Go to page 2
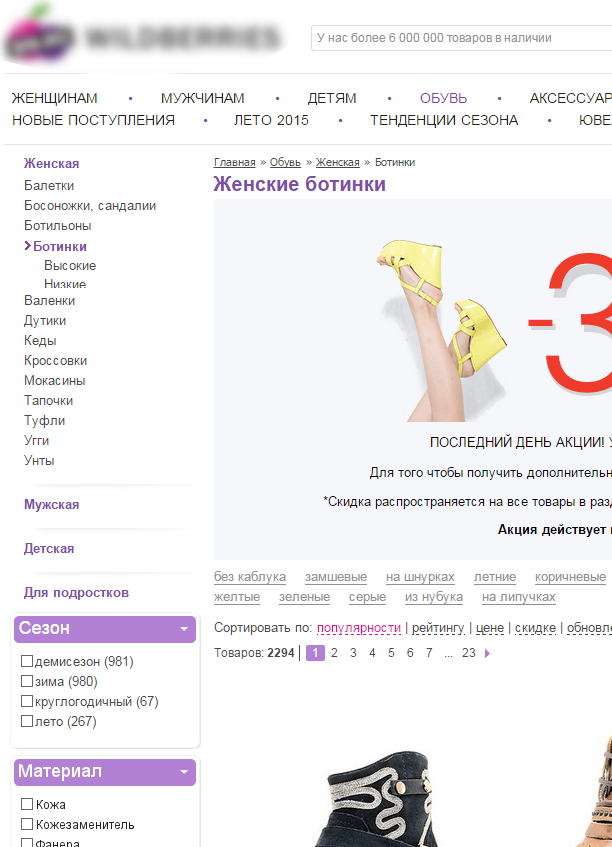This screenshot has width=612, height=847. (x=334, y=653)
